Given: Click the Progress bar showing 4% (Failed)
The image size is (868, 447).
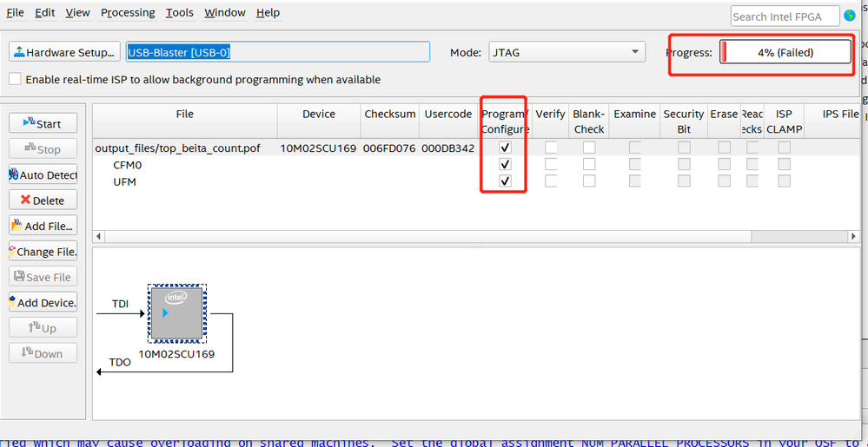Looking at the screenshot, I should (x=785, y=53).
